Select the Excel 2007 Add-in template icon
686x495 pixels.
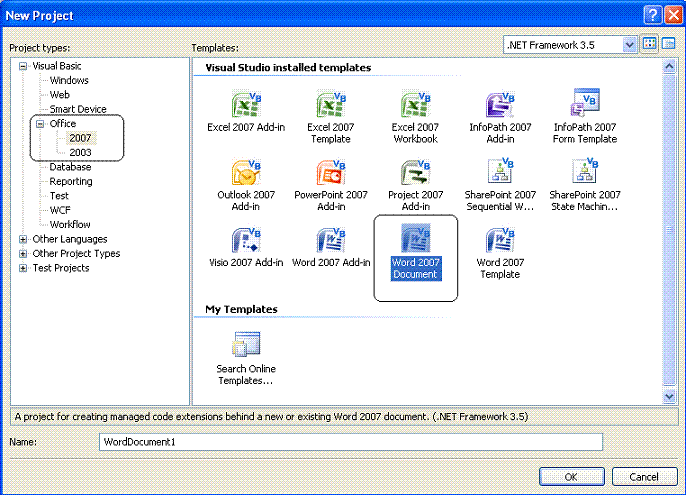pos(246,104)
